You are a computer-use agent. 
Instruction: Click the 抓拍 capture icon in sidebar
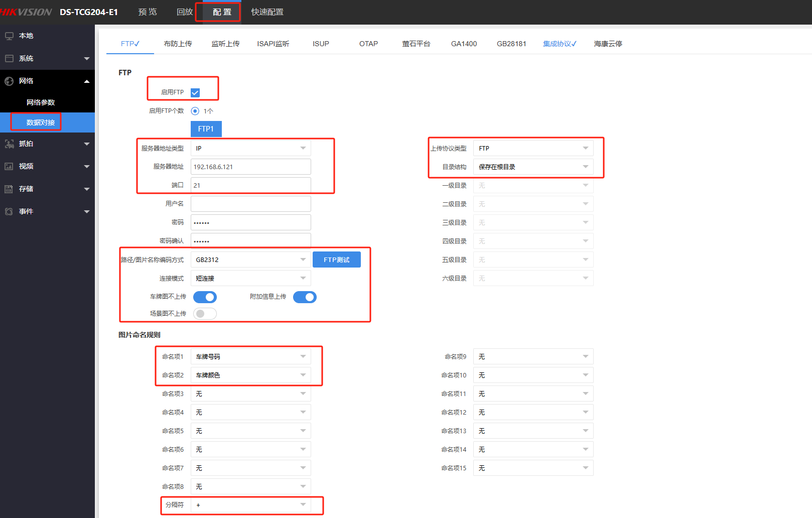tap(9, 144)
